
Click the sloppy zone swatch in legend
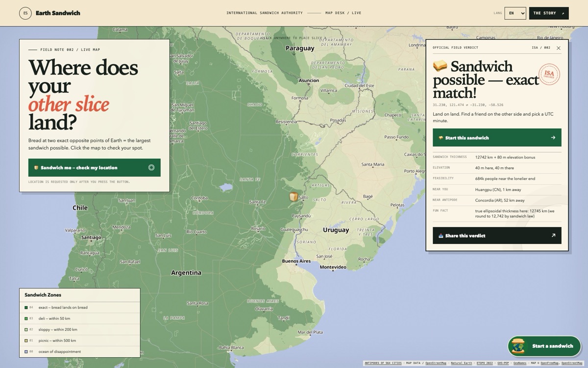pos(26,330)
